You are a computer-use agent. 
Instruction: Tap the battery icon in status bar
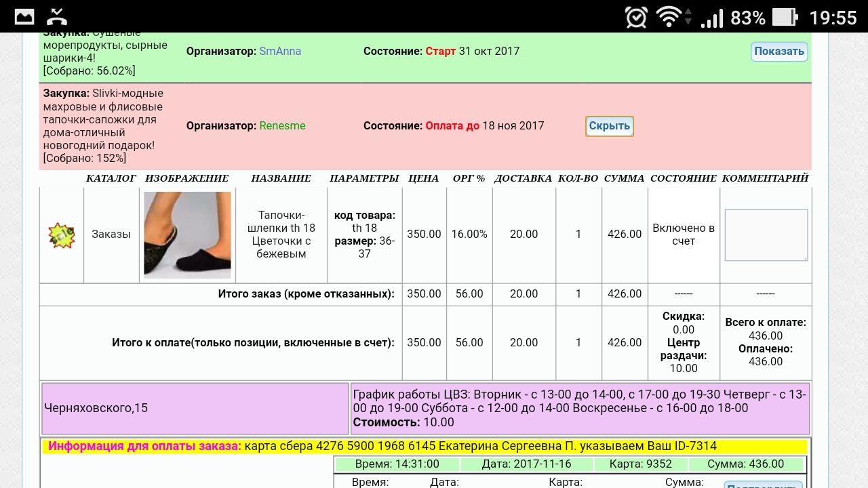(x=785, y=17)
